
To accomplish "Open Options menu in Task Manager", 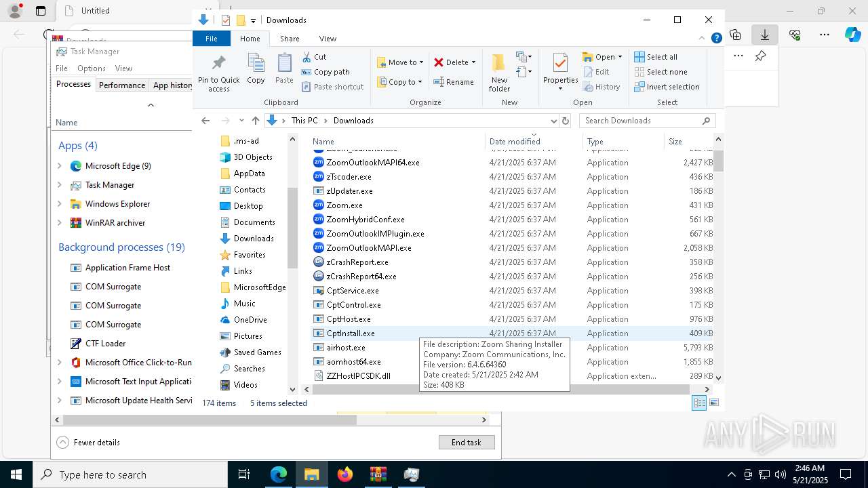I will click(x=91, y=68).
